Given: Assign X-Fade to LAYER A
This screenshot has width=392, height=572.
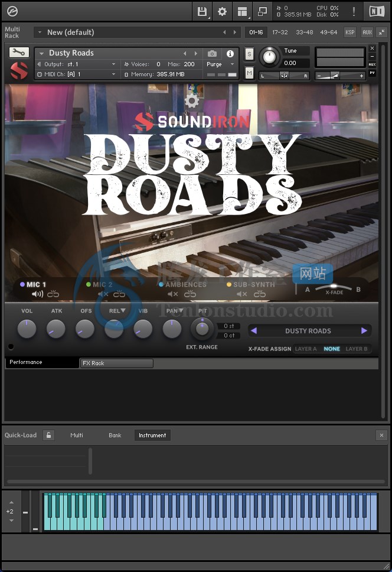Looking at the screenshot, I should click(x=306, y=349).
